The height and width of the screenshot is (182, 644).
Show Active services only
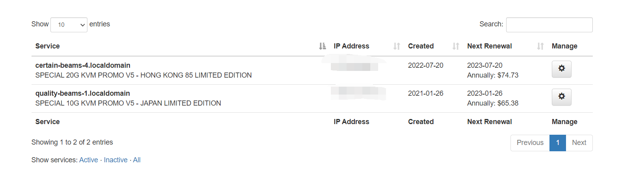tap(89, 160)
